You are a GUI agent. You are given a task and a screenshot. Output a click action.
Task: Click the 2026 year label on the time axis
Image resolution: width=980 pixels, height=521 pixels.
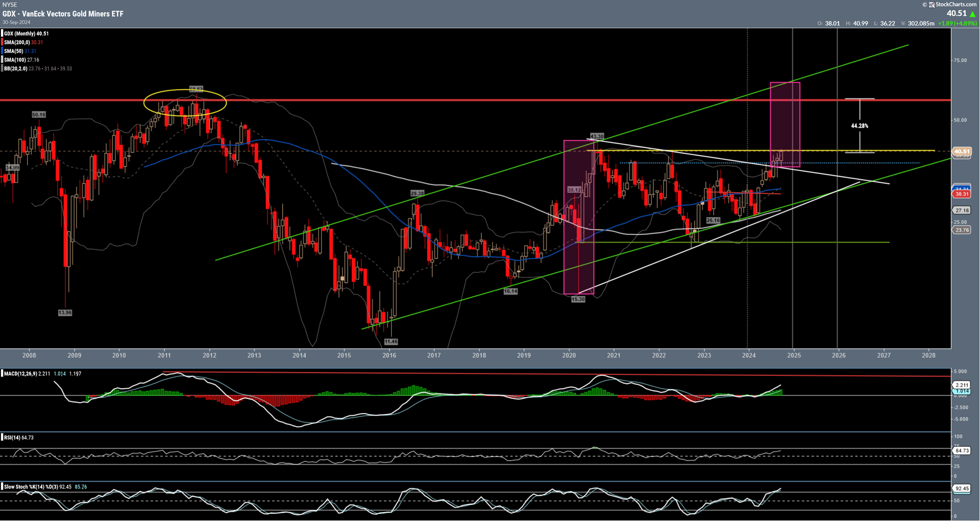click(x=839, y=356)
